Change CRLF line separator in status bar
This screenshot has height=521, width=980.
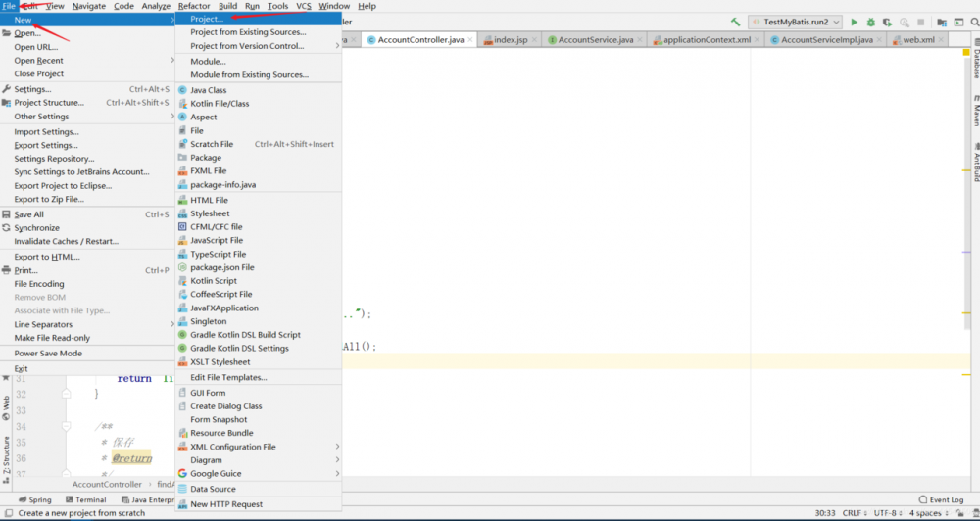click(855, 513)
